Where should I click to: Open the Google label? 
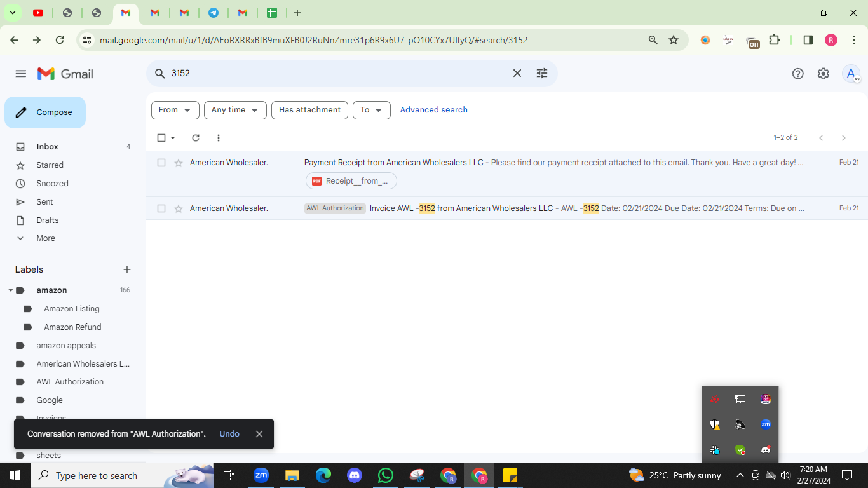coord(50,400)
